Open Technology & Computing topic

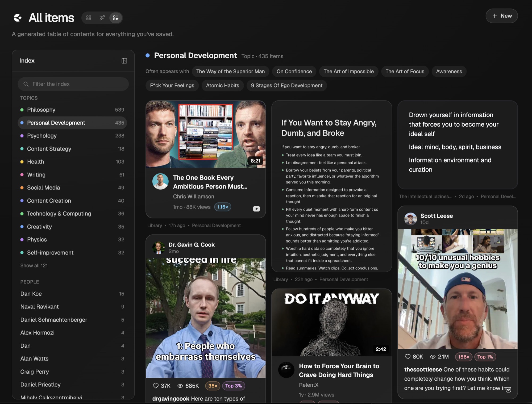click(72, 214)
